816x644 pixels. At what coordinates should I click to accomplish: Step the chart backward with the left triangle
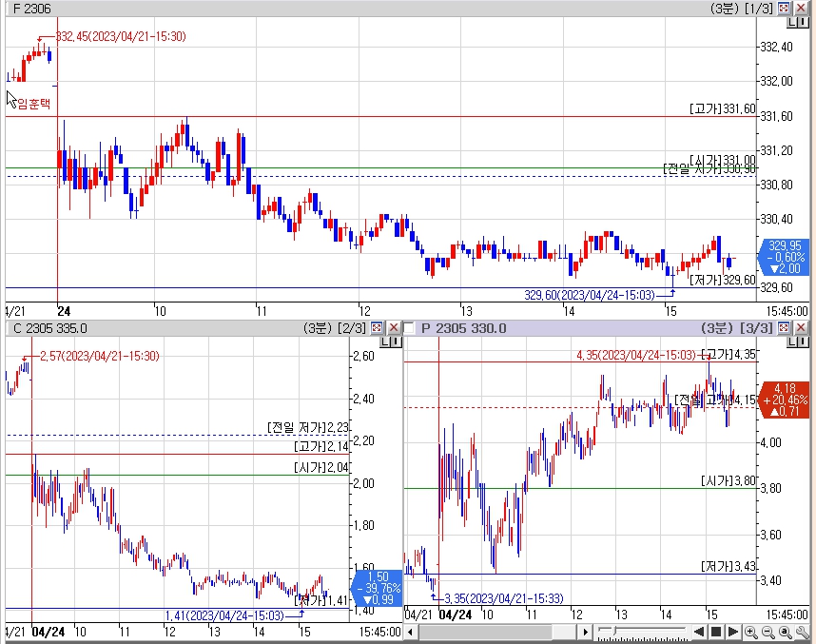coord(699,632)
